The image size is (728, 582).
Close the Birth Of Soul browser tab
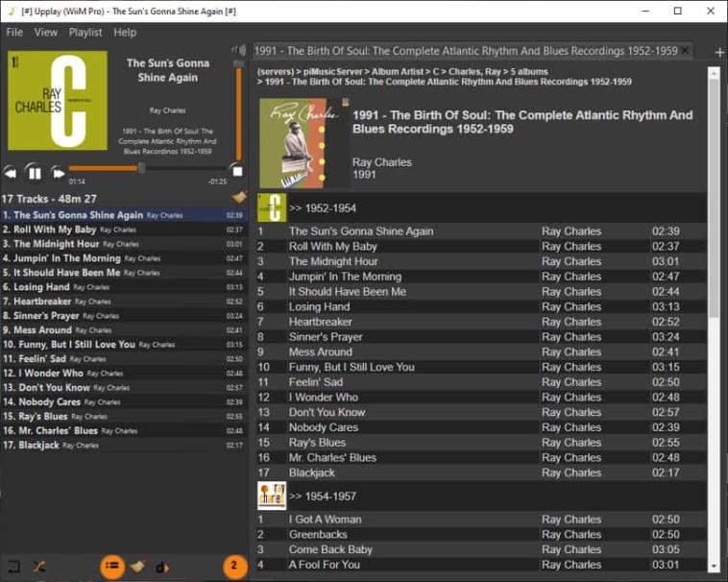tap(686, 50)
